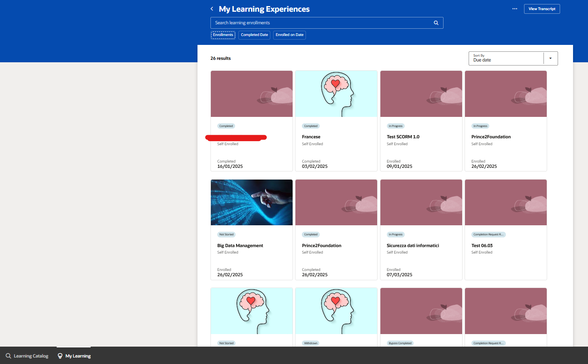Select the Test SCORM 1.0 course
Image resolution: width=588 pixels, height=364 pixels.
point(403,137)
